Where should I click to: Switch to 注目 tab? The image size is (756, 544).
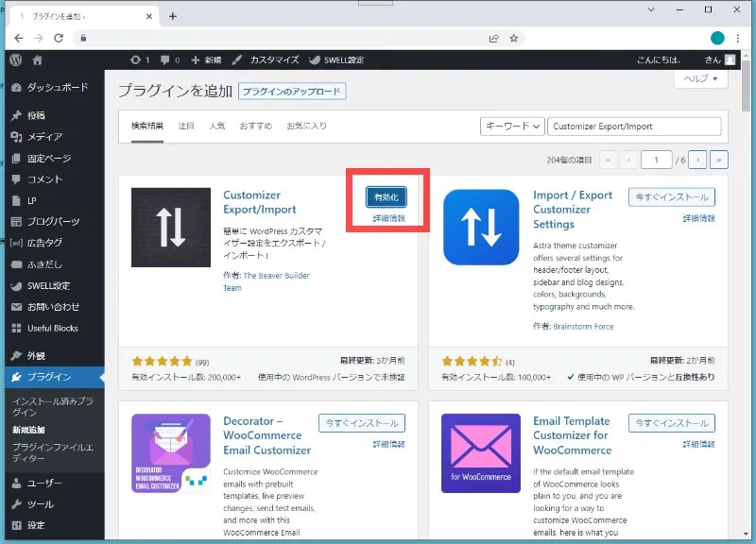(186, 127)
